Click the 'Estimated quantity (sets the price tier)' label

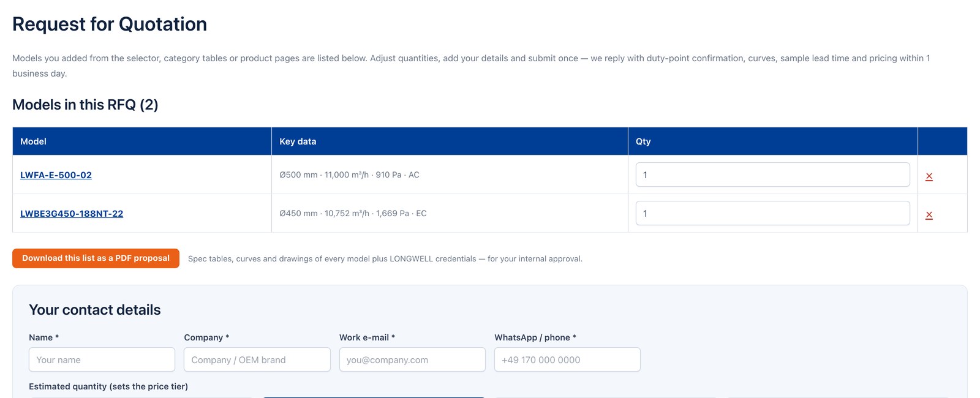point(108,386)
